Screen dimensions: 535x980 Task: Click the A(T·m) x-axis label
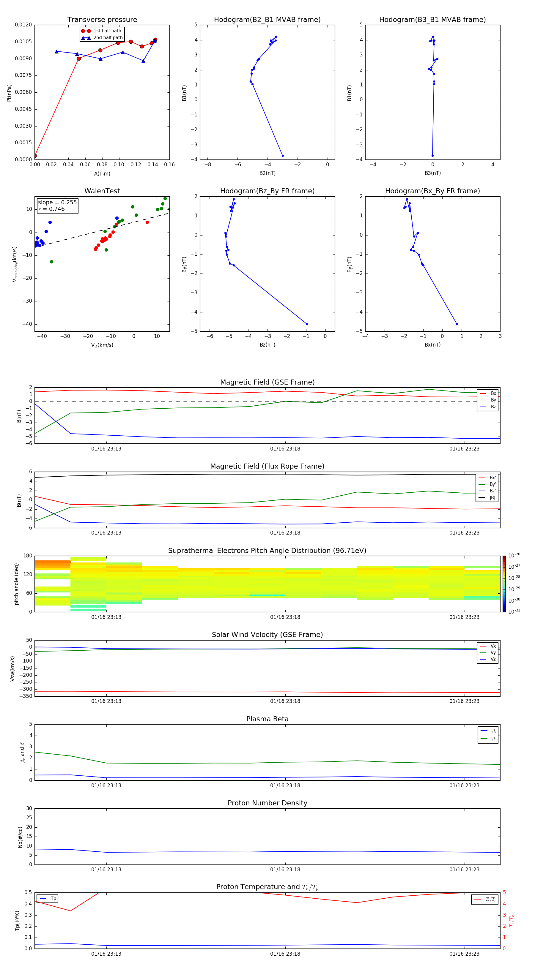point(102,173)
